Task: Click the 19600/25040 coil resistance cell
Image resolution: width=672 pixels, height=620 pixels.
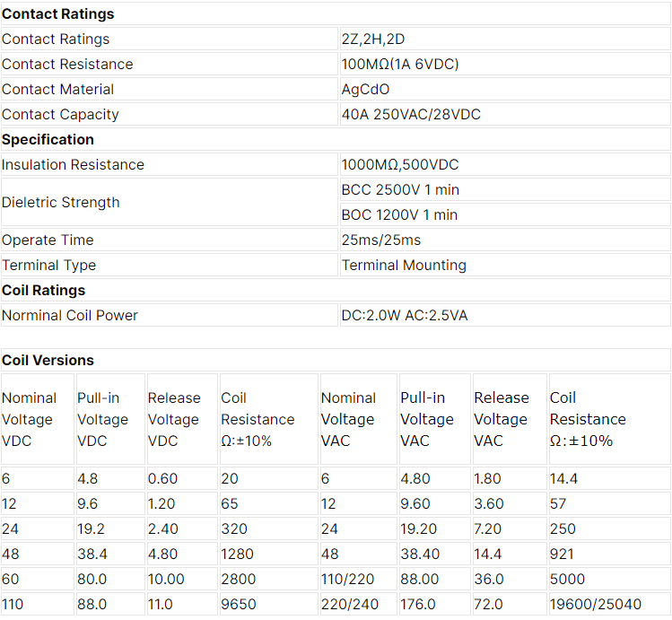Action: (x=610, y=604)
